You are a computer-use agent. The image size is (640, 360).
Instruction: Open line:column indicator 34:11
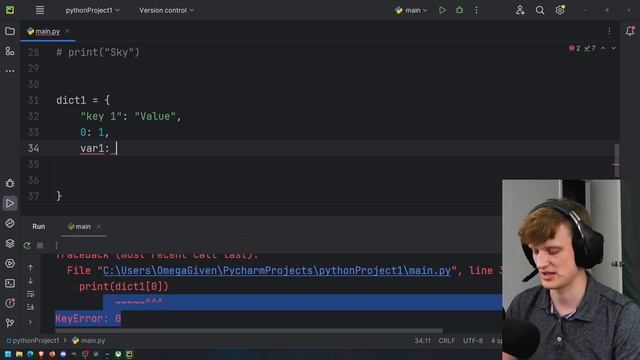(x=422, y=340)
